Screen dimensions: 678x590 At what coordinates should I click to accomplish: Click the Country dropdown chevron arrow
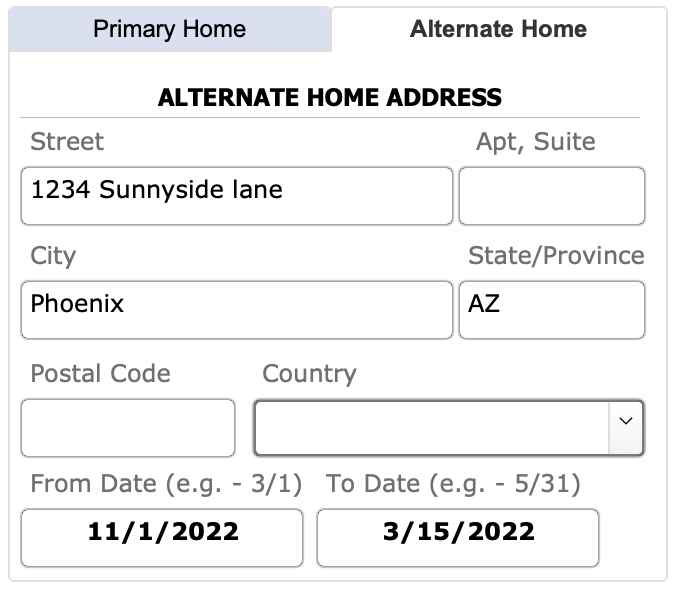626,422
